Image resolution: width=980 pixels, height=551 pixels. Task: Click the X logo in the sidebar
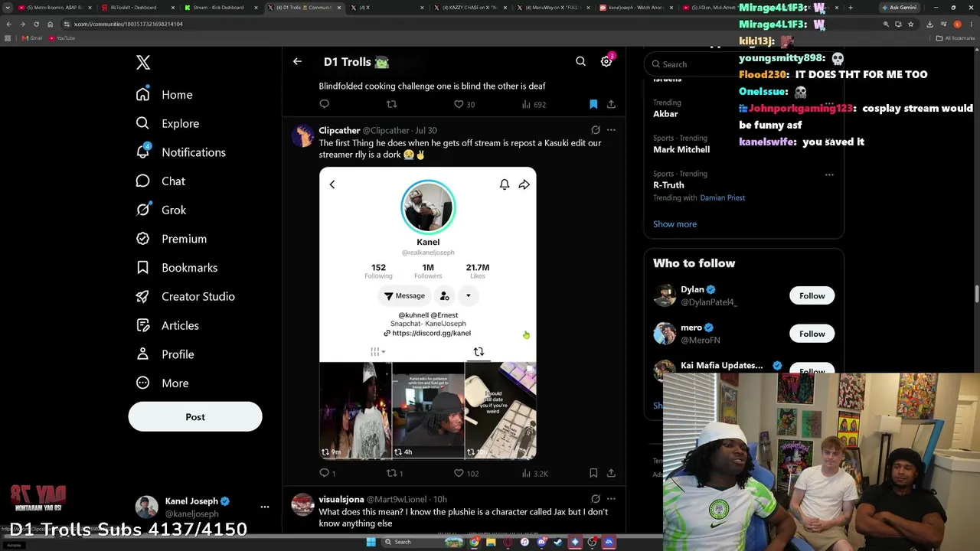pos(143,63)
